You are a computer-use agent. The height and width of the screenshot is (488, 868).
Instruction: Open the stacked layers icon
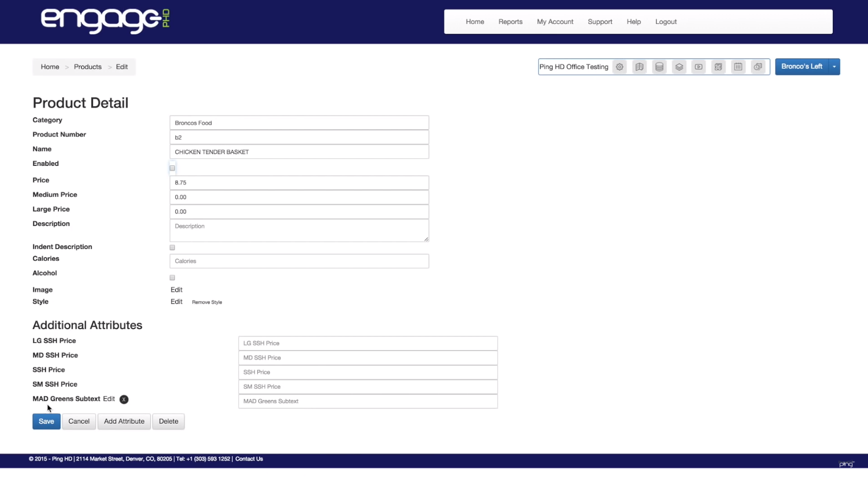pos(679,67)
